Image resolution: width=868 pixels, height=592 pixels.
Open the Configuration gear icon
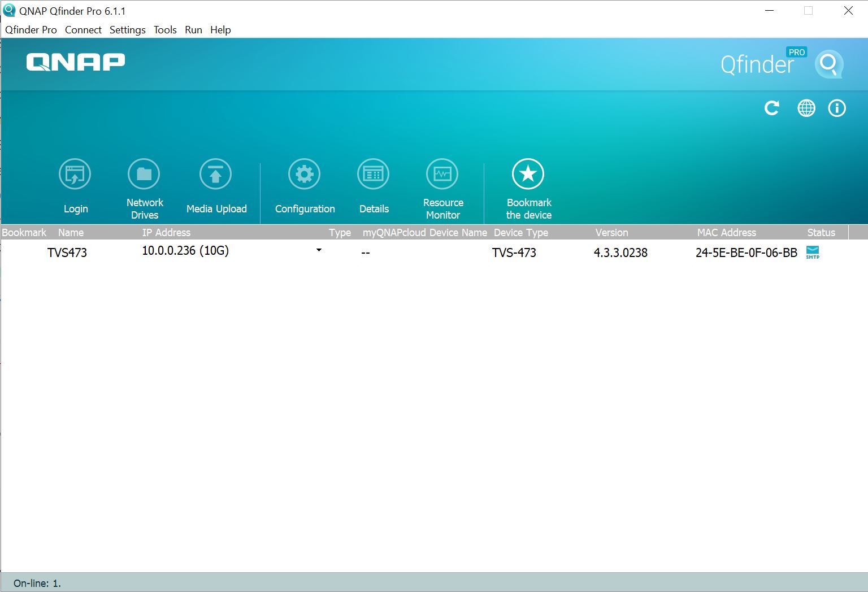click(305, 175)
